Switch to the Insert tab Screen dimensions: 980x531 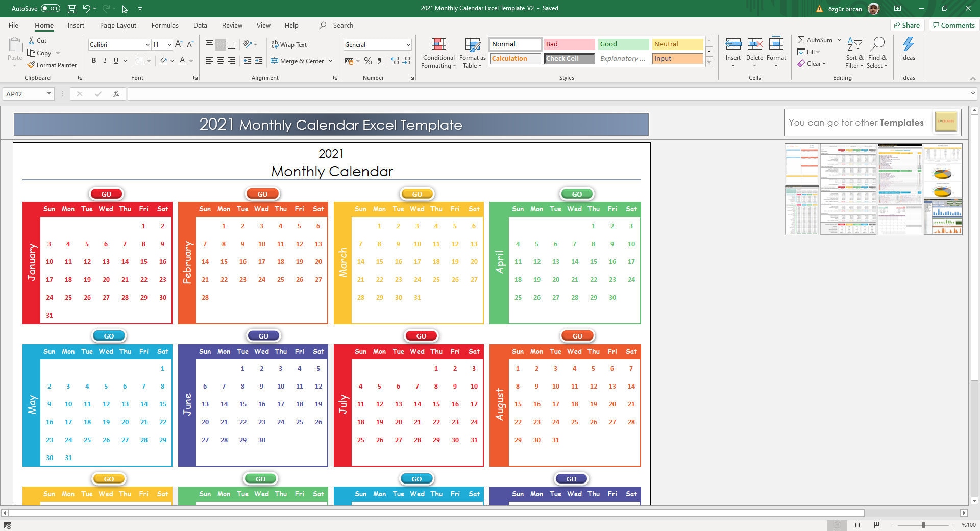[x=76, y=25]
